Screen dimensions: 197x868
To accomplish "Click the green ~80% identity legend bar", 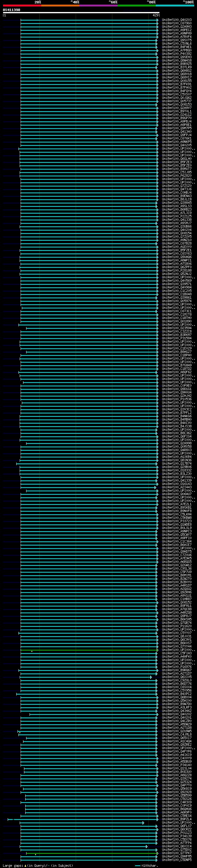I will pos(137,6).
